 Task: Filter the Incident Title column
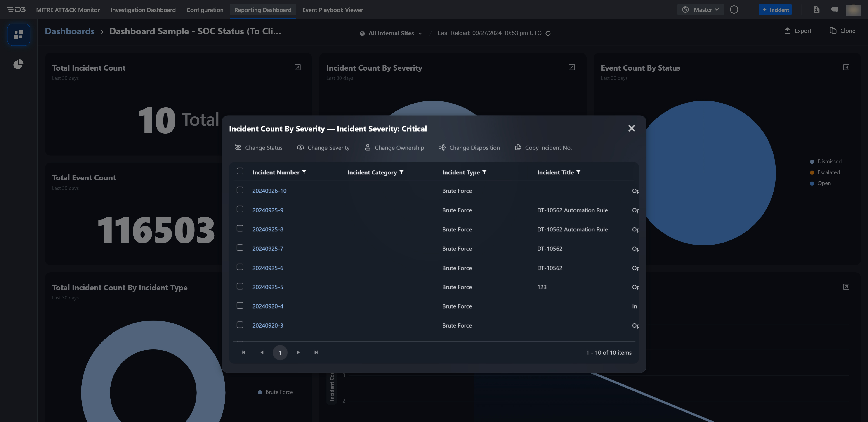point(578,172)
